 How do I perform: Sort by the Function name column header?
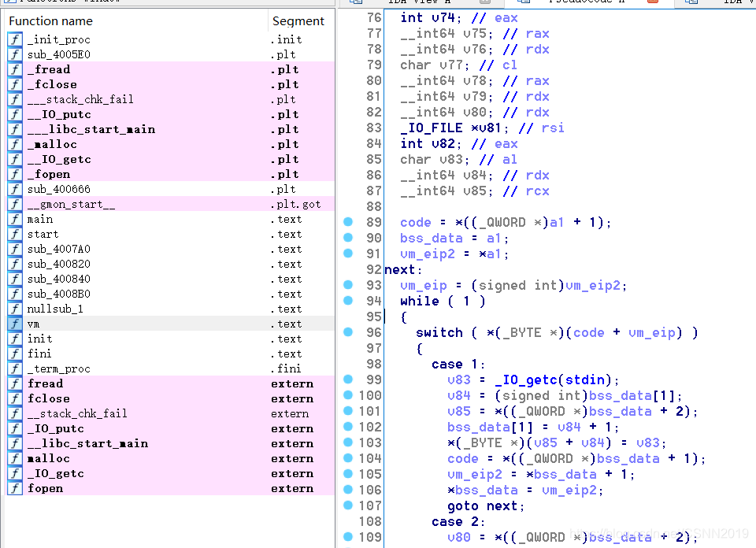pyautogui.click(x=136, y=21)
